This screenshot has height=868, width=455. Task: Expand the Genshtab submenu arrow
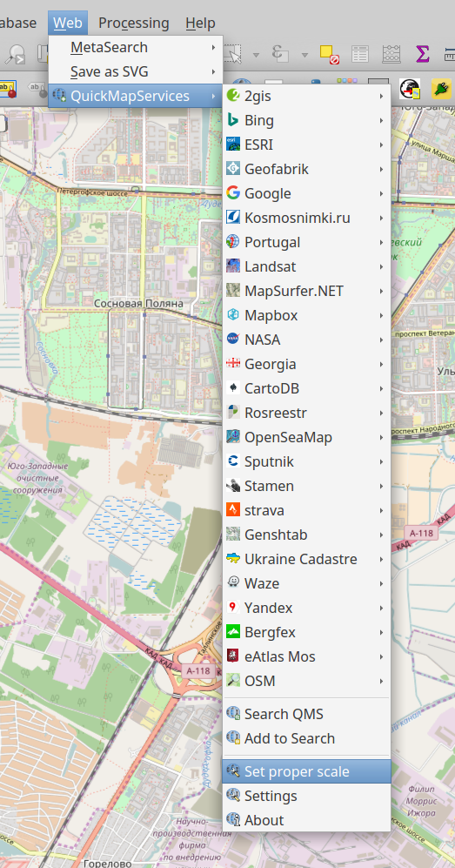tap(381, 535)
